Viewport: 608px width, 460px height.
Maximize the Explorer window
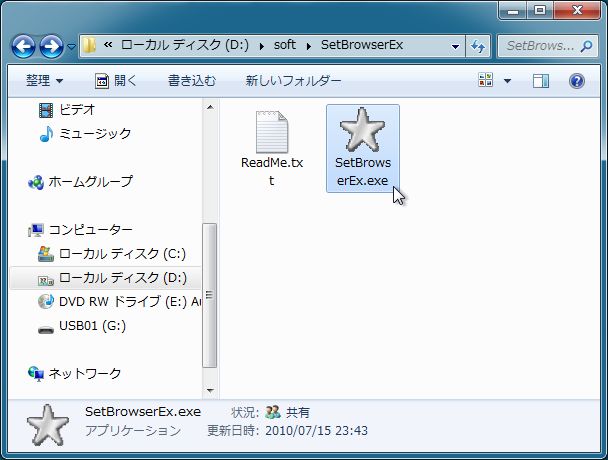pos(540,11)
